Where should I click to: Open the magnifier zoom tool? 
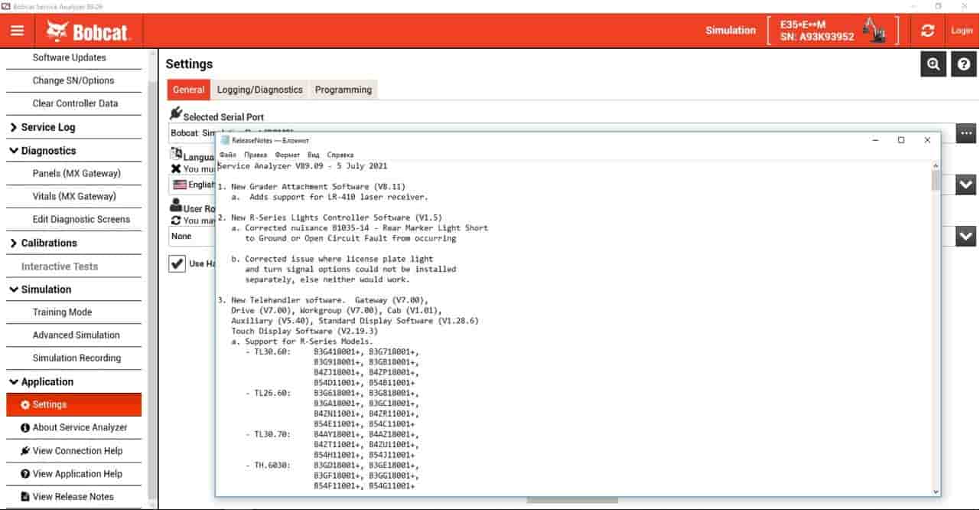tap(933, 64)
